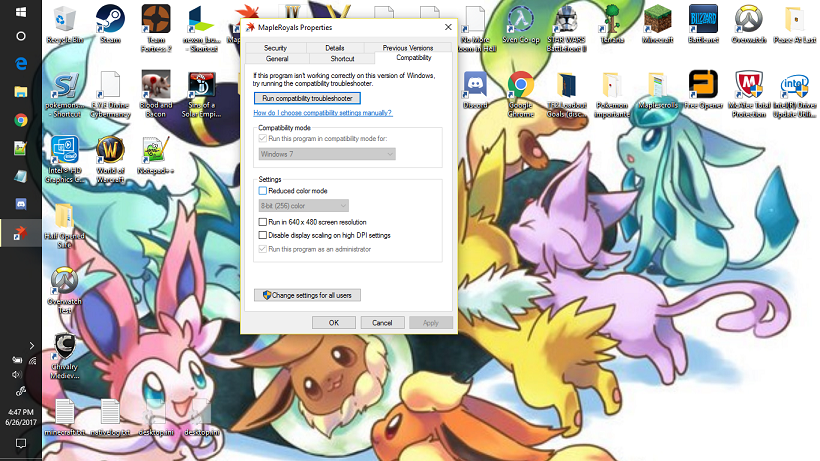
Task: Open Discord from the taskbar
Action: coord(20,204)
